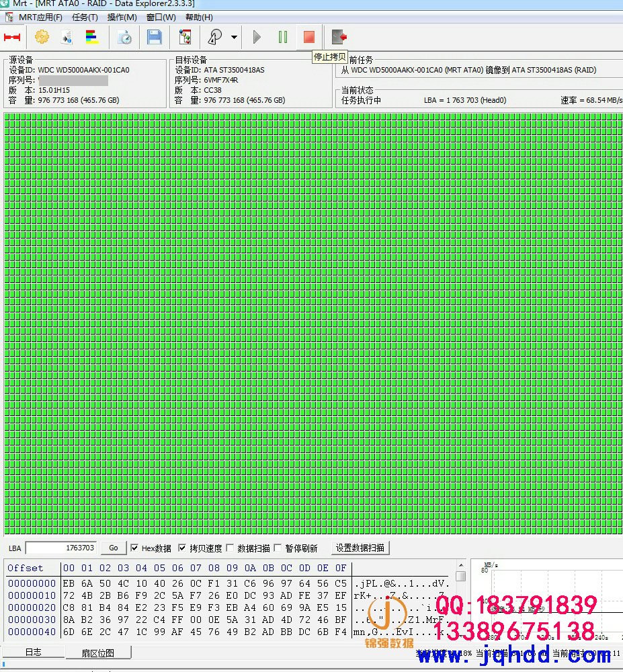623x672 pixels.
Task: Enable the 暂停刷新 checkbox
Action: [278, 548]
